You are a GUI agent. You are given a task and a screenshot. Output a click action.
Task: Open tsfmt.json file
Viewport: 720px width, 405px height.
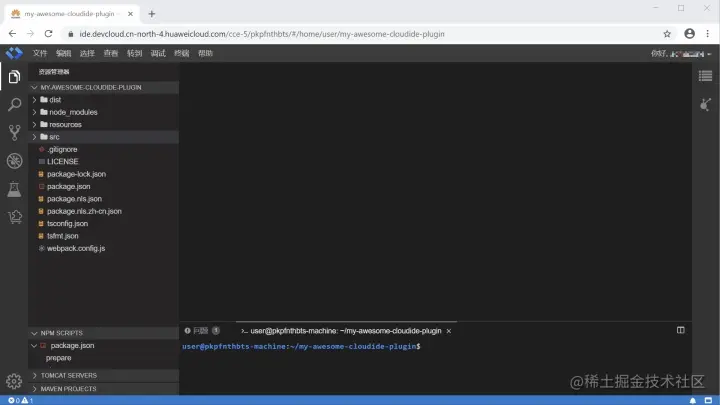62,236
